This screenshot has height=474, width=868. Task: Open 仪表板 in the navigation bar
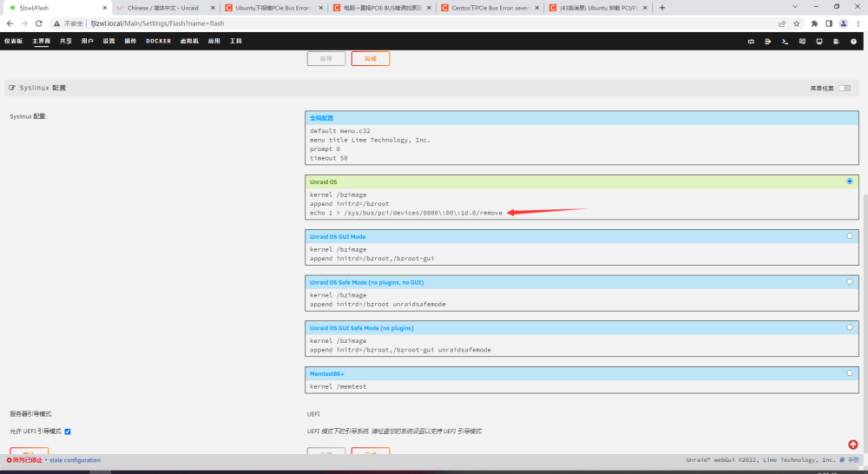13,41
